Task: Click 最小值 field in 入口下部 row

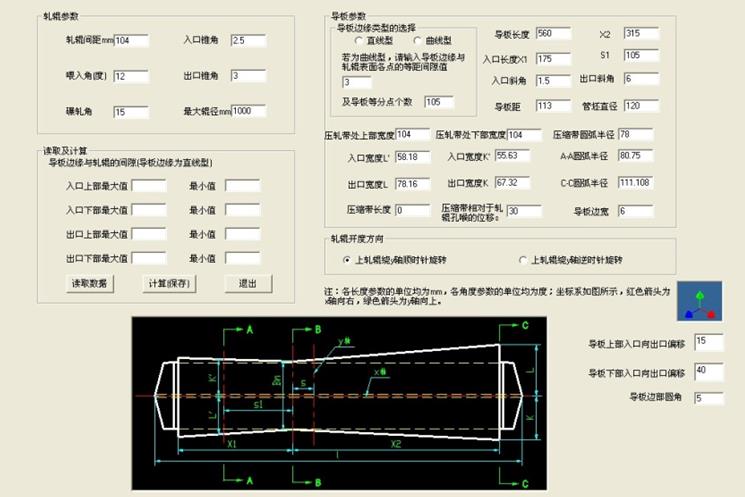Action: tap(242, 210)
